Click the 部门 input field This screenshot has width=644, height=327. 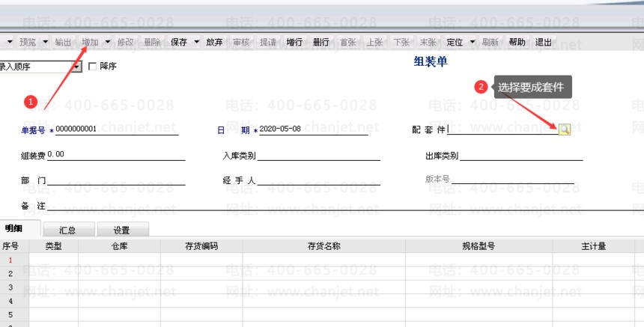(x=116, y=180)
